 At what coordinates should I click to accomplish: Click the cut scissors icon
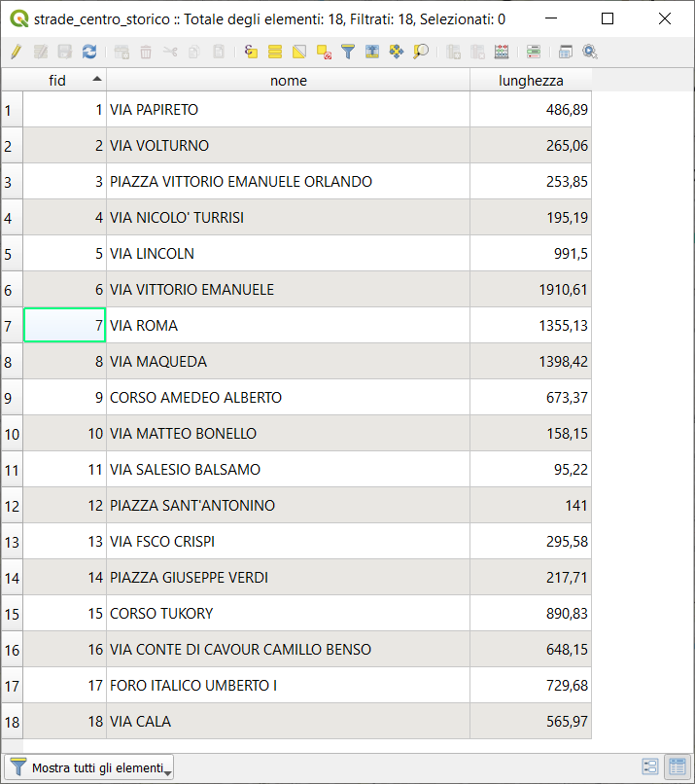tap(170, 52)
